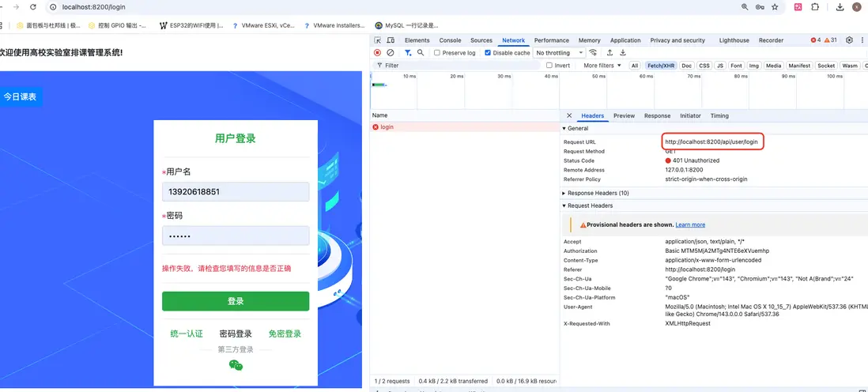Open the Response tab of request

coord(657,115)
